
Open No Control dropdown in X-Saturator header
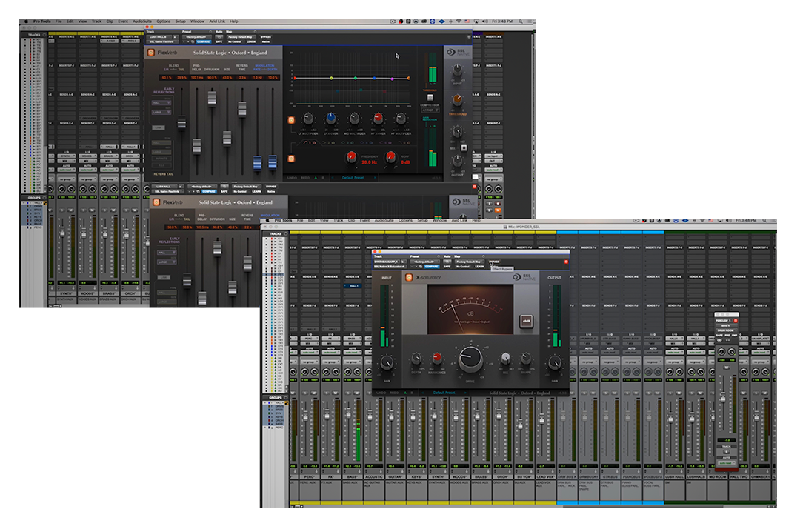pyautogui.click(x=462, y=267)
